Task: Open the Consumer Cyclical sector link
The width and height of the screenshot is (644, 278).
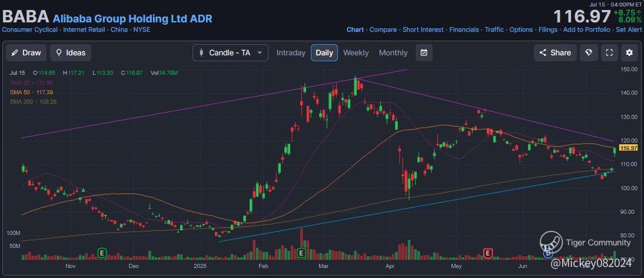Action: (x=30, y=29)
